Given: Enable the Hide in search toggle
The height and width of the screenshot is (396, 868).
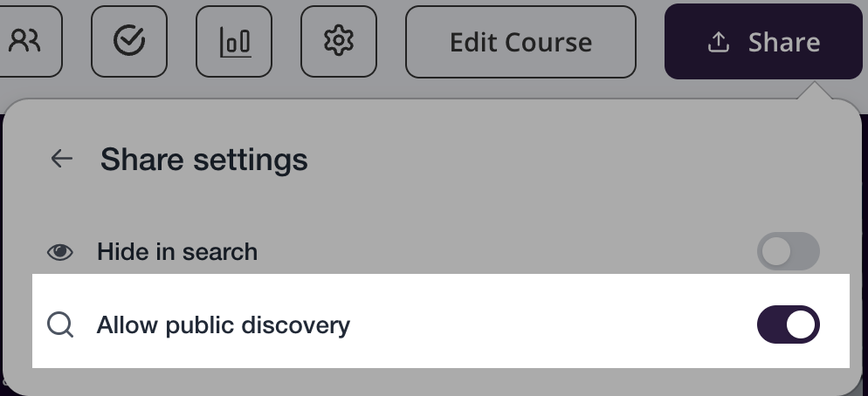Looking at the screenshot, I should coord(788,252).
